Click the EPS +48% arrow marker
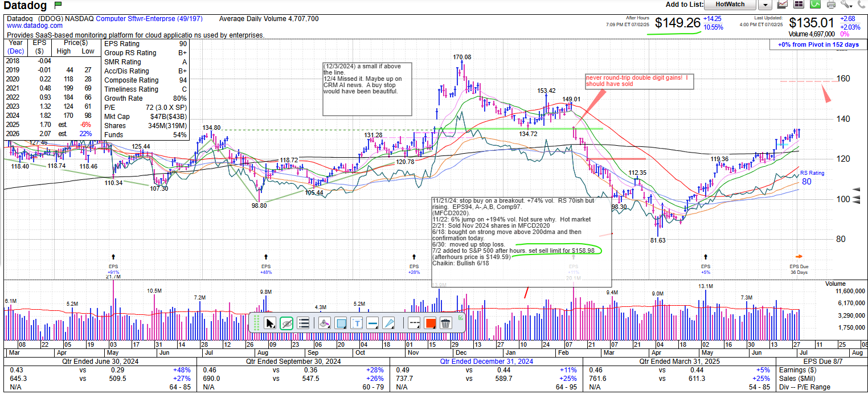Image resolution: width=868 pixels, height=394 pixels. coord(266,257)
